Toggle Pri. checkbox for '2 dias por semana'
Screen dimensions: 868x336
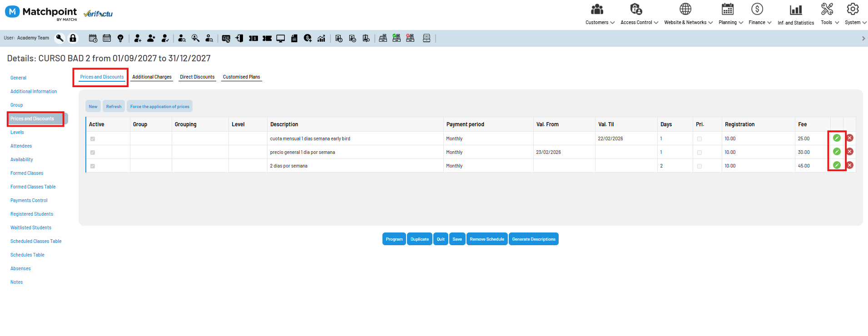click(699, 166)
